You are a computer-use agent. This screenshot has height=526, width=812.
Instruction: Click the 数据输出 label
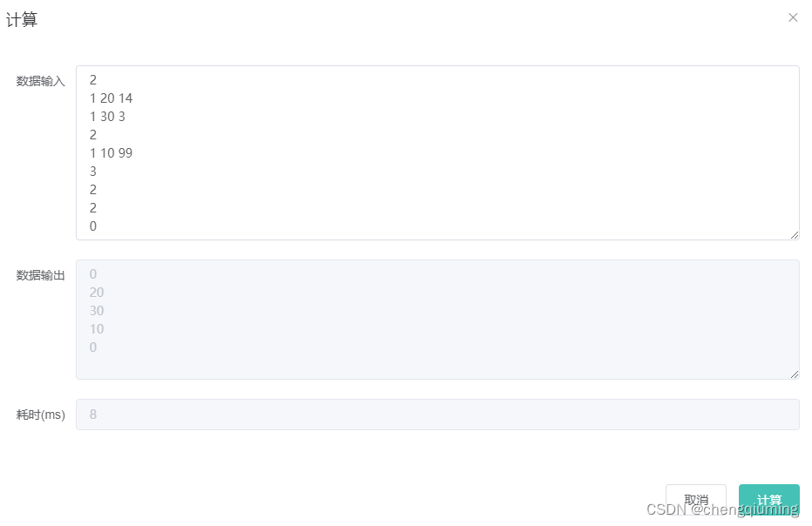(x=40, y=275)
